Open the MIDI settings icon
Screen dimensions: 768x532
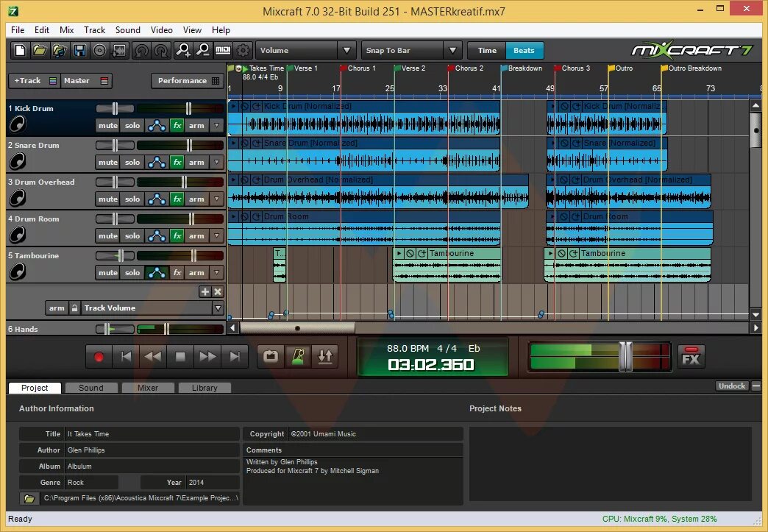point(223,51)
